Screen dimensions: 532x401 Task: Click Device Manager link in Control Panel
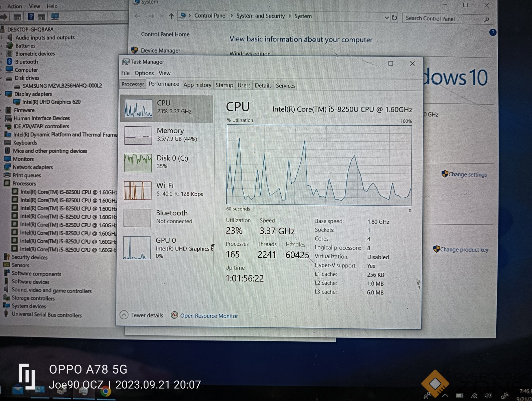(x=161, y=50)
